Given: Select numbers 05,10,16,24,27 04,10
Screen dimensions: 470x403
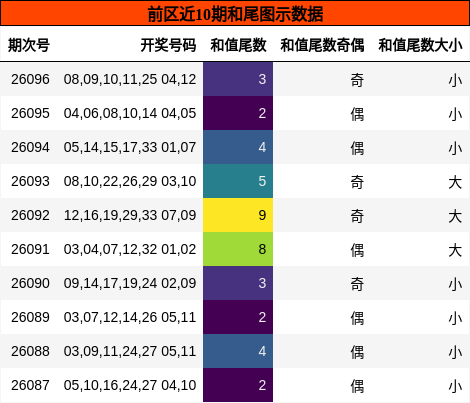Looking at the screenshot, I should click(x=130, y=385).
